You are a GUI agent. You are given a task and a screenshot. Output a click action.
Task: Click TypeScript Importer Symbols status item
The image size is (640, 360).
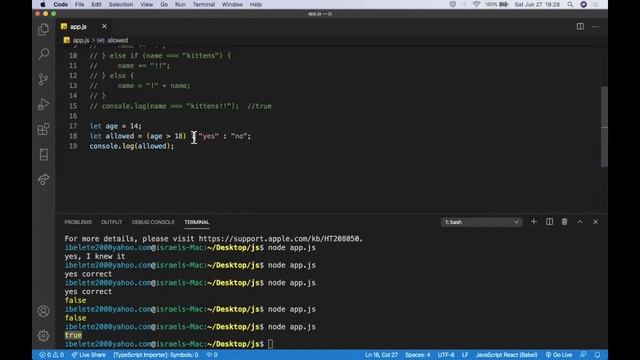click(x=156, y=355)
